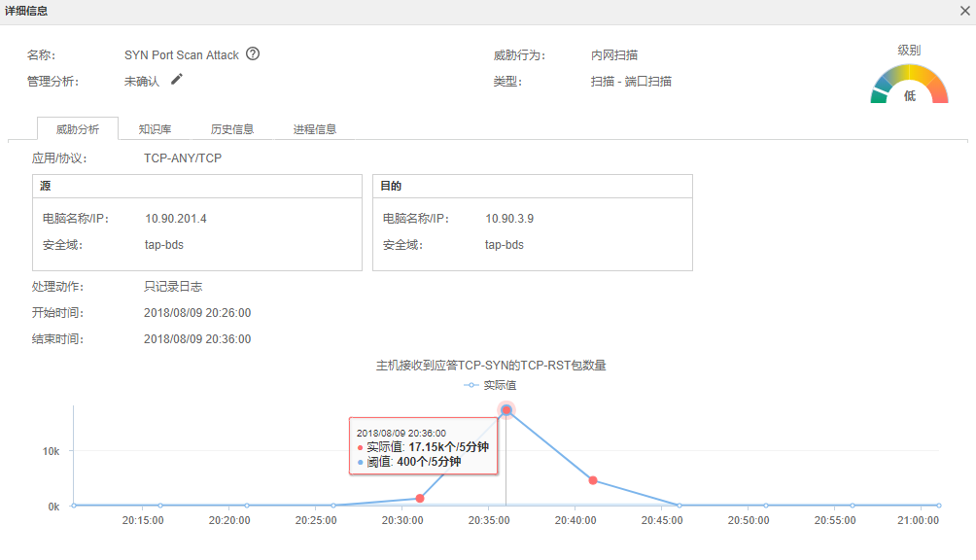Switch to the 知识库 tab
Viewport: 976px width, 560px height.
(155, 129)
